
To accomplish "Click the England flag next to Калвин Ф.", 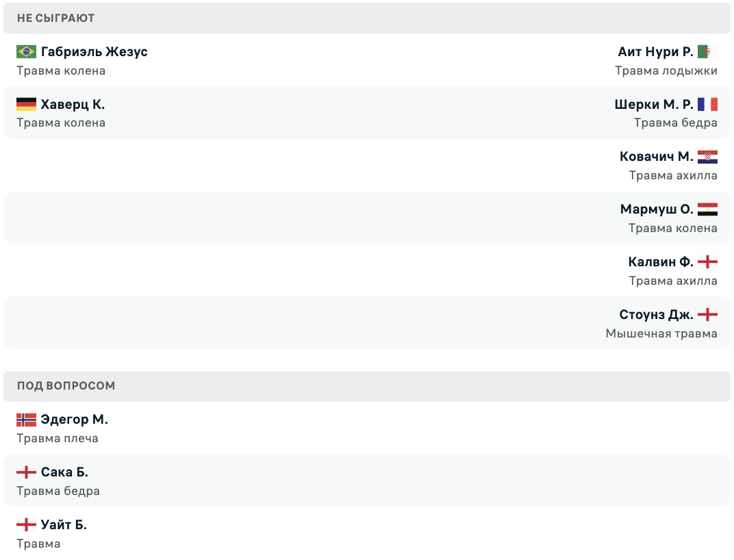I will [x=707, y=262].
